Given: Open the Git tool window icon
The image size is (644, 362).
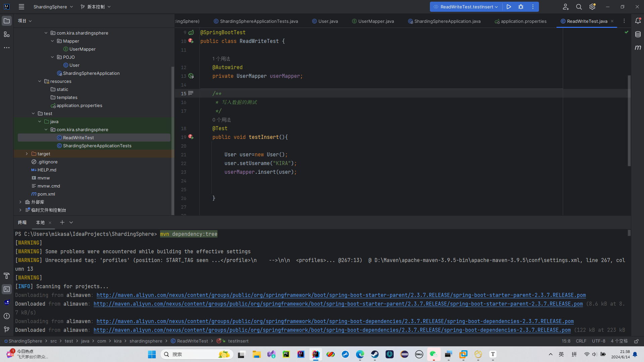Looking at the screenshot, I should pos(7,329).
